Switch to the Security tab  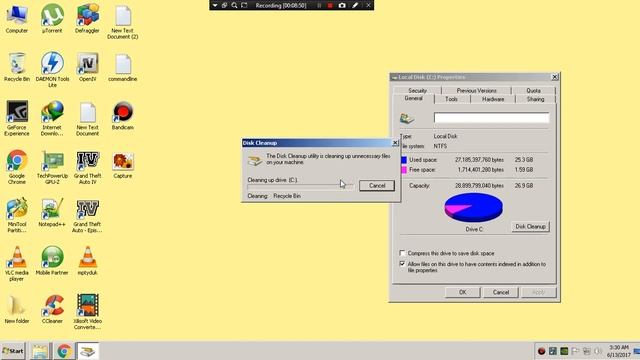pyautogui.click(x=417, y=91)
